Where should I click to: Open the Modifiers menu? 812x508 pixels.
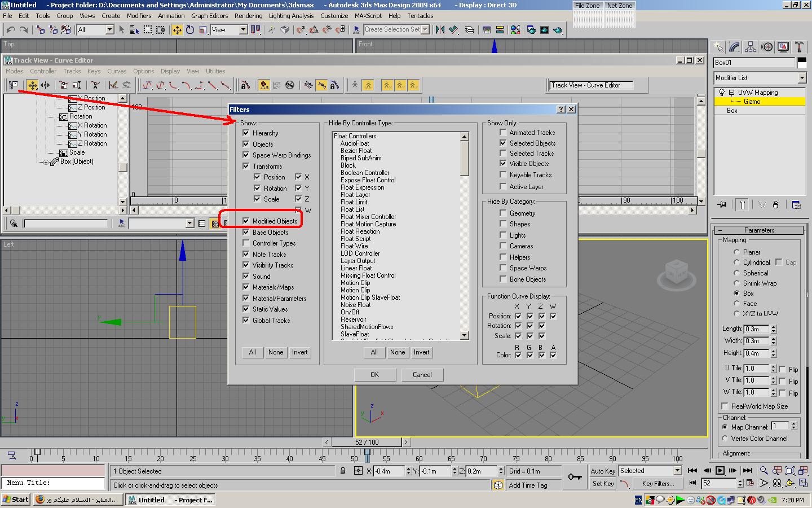coord(139,16)
